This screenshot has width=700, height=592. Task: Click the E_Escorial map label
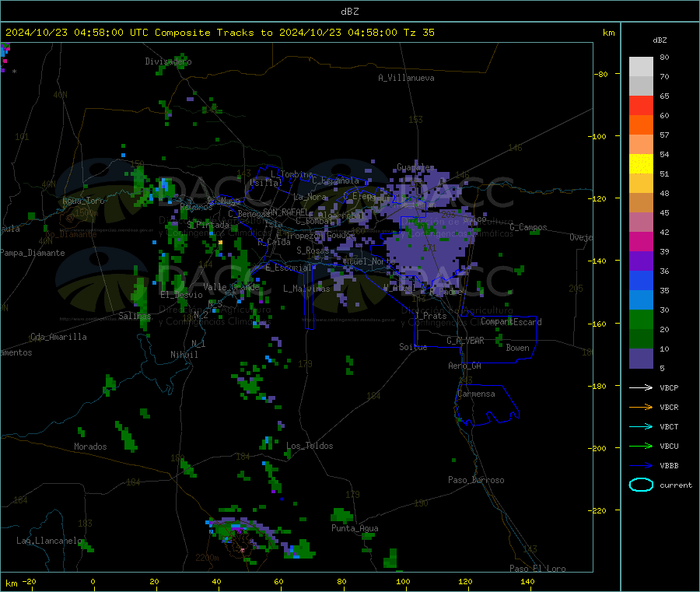289,268
